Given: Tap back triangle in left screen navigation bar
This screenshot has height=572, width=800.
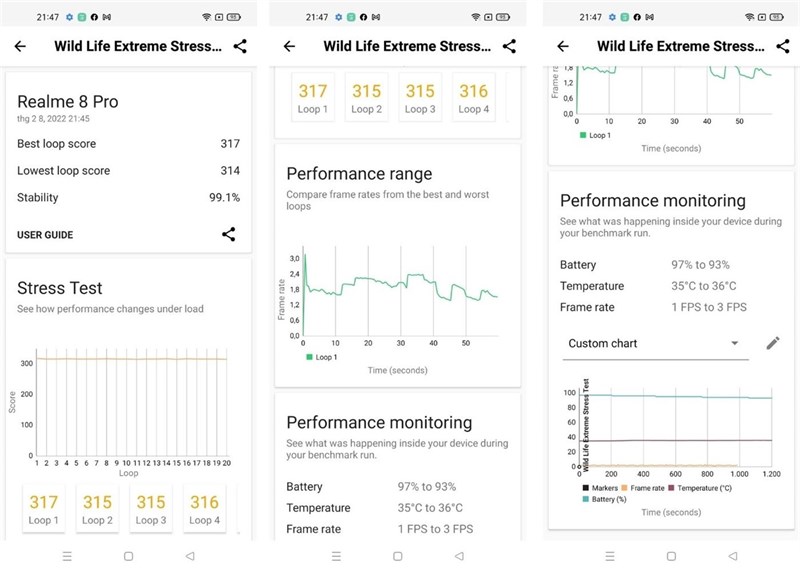Looking at the screenshot, I should (x=190, y=556).
